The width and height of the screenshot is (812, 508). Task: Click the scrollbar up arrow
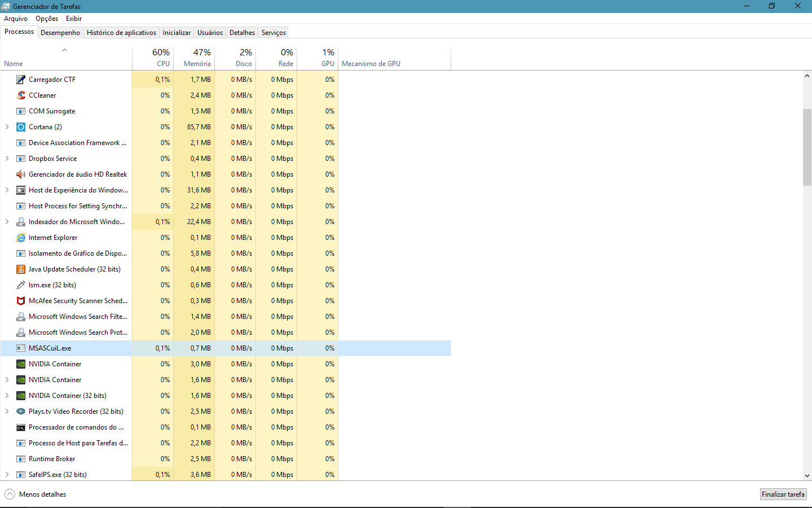(x=807, y=76)
